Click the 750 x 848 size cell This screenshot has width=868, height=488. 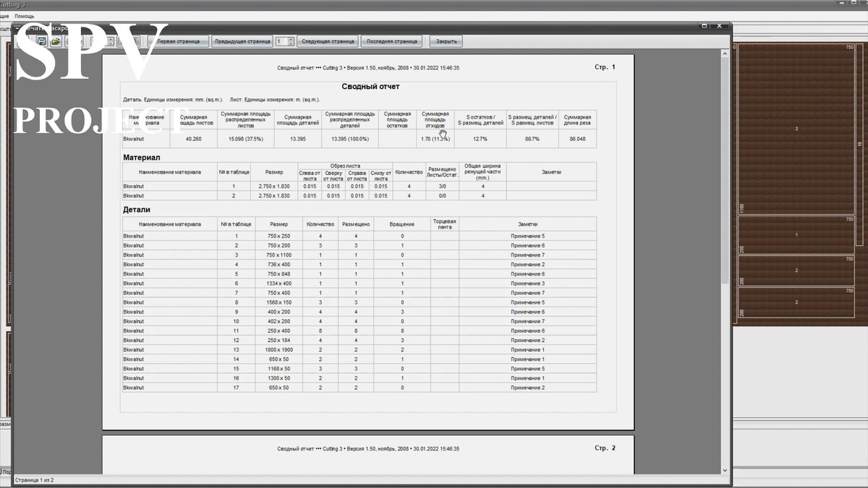tap(278, 274)
